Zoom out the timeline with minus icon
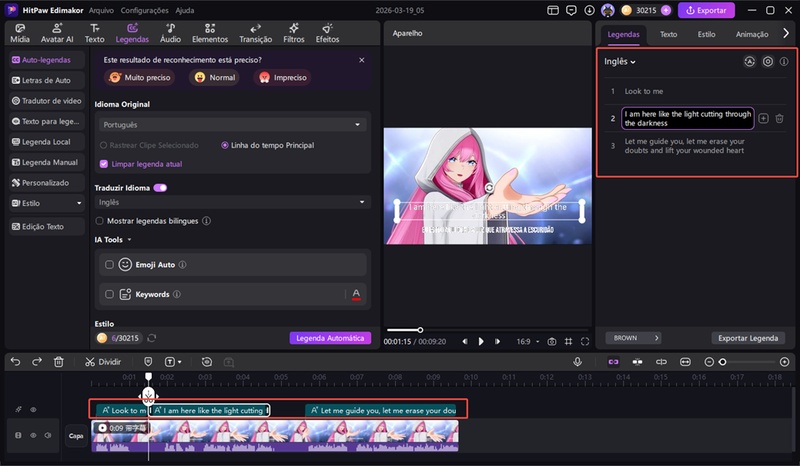 (x=709, y=362)
